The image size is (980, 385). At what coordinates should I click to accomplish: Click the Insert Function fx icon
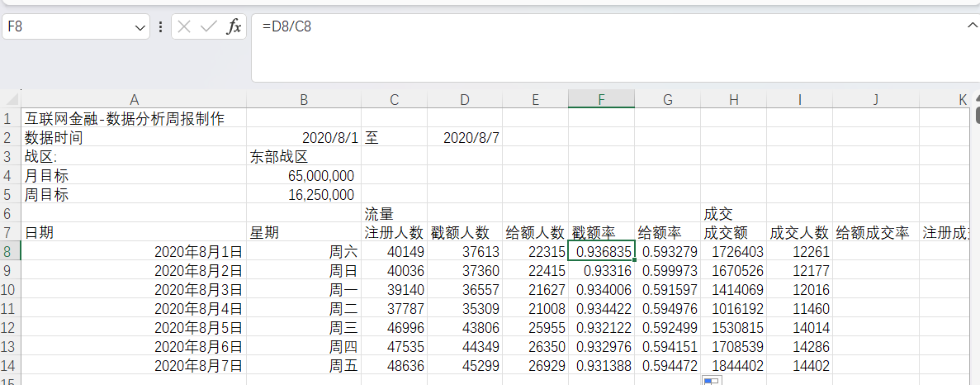[x=234, y=26]
